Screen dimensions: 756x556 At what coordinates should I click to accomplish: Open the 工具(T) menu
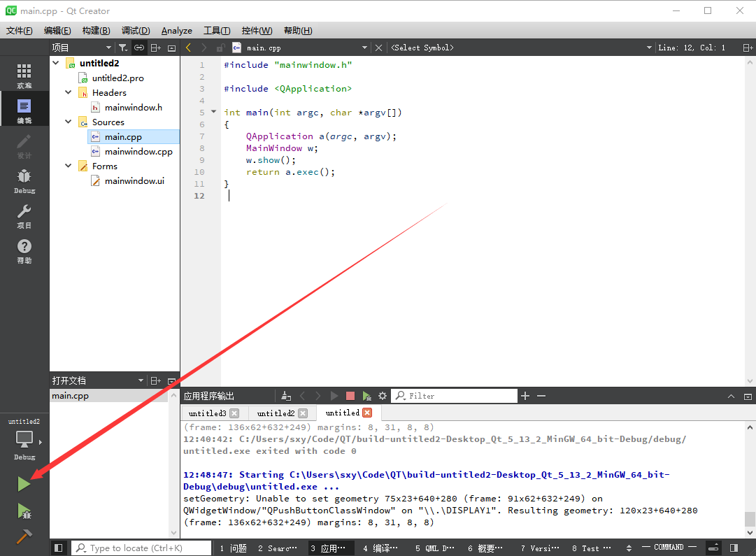217,31
